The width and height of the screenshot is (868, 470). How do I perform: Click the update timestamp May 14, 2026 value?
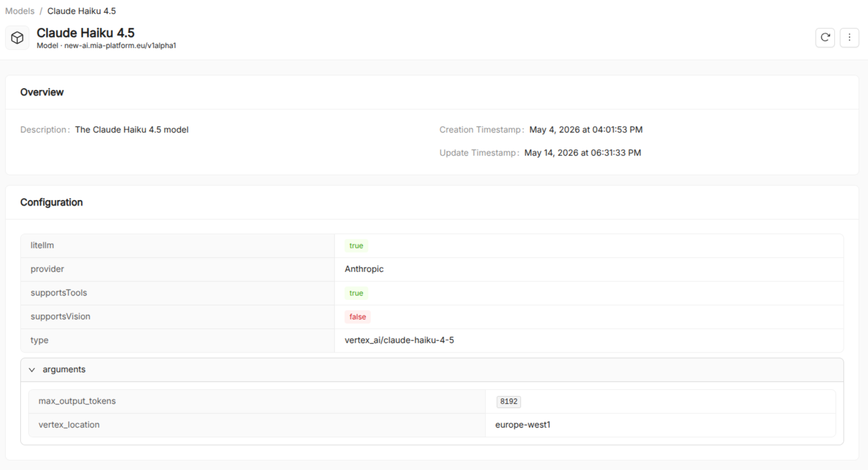(583, 153)
